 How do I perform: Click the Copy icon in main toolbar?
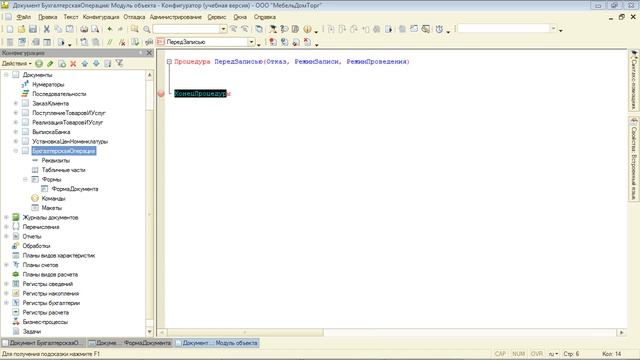coord(58,29)
